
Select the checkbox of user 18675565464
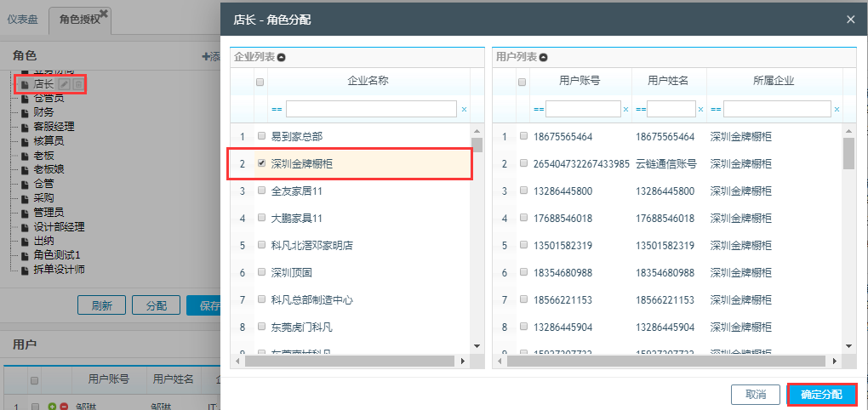tap(523, 135)
